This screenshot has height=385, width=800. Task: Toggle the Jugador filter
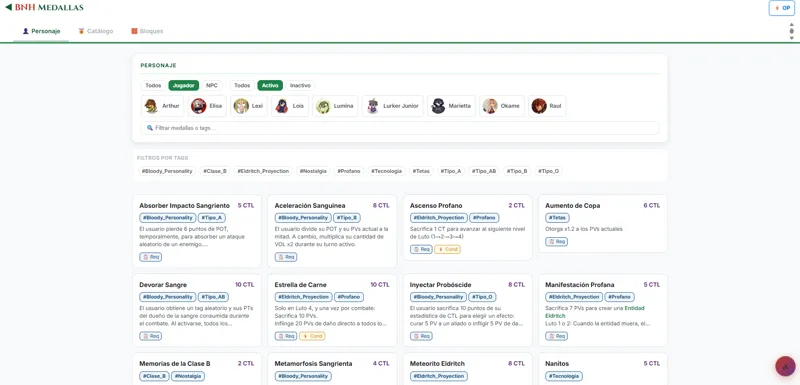tap(184, 85)
